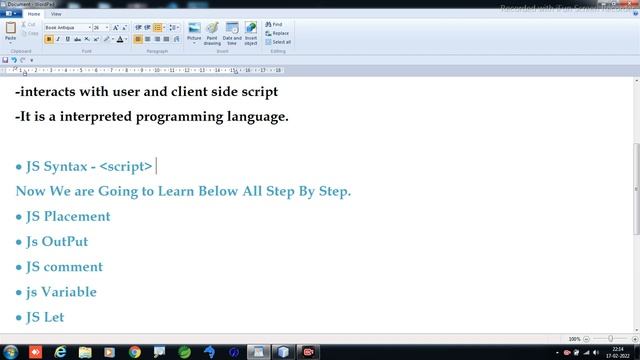Apply the font color A button
The image size is (640, 360).
click(x=120, y=39)
